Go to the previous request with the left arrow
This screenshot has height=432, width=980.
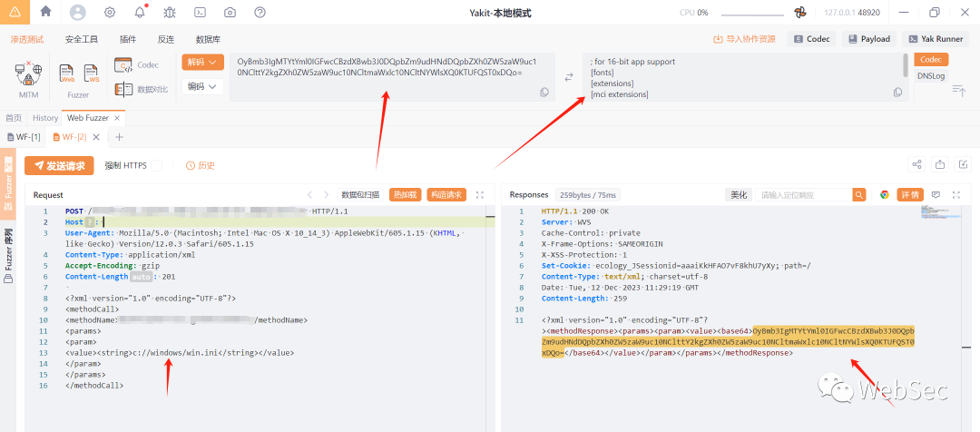(309, 195)
